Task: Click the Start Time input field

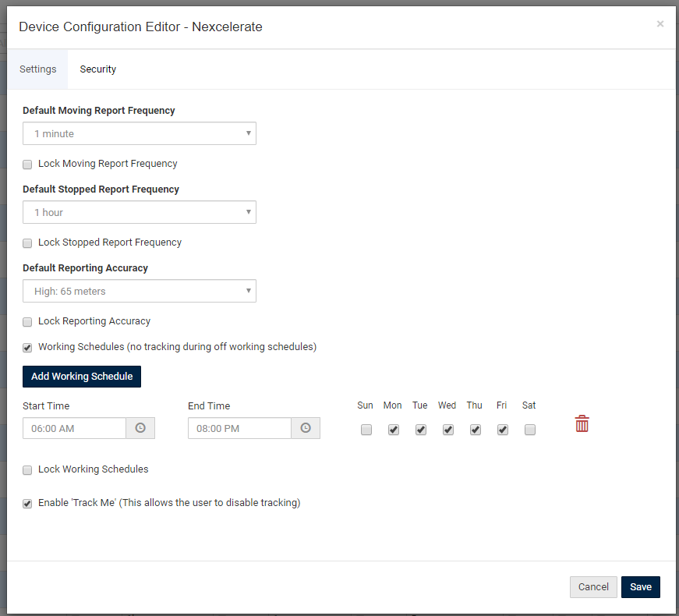Action: [75, 428]
